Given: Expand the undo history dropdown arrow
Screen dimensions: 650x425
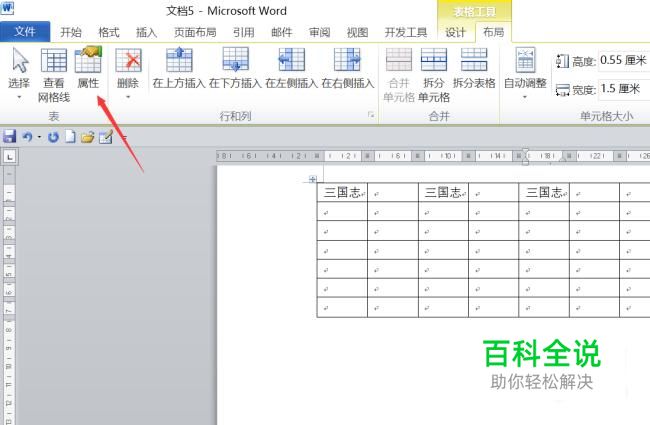Looking at the screenshot, I should [39, 136].
